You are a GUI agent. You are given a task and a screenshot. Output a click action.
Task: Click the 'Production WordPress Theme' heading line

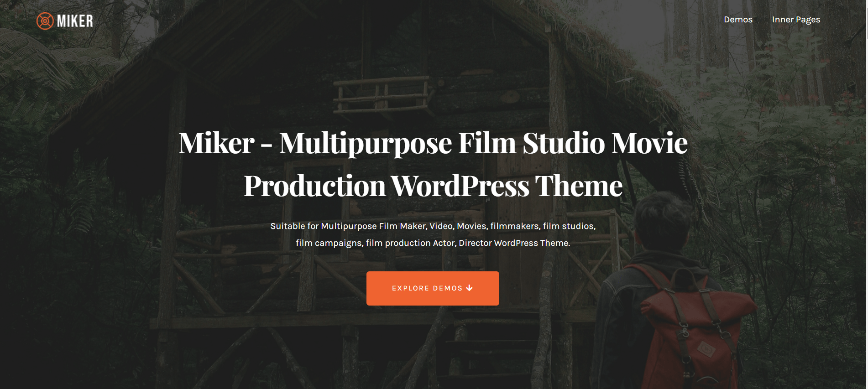433,186
